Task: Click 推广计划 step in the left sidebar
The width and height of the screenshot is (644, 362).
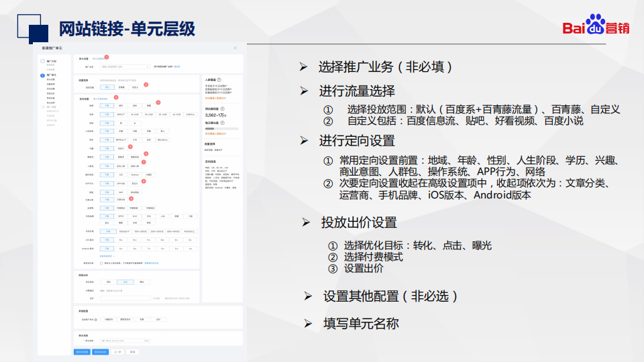Action: point(52,61)
